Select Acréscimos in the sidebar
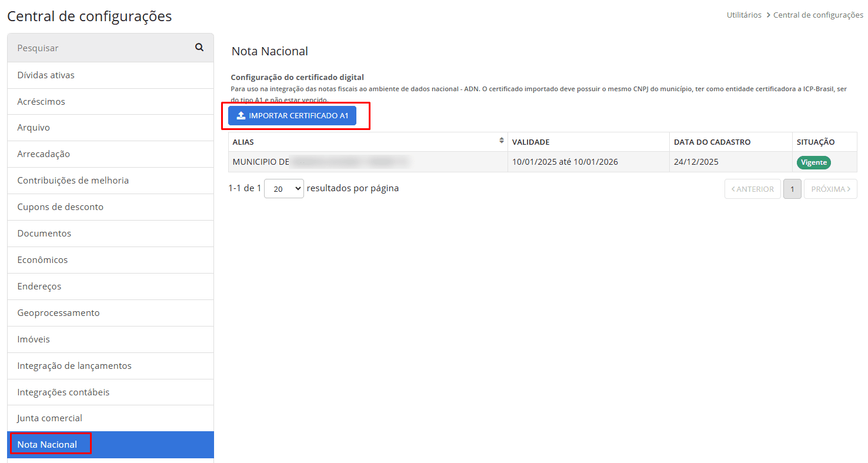This screenshot has height=463, width=868. (41, 102)
